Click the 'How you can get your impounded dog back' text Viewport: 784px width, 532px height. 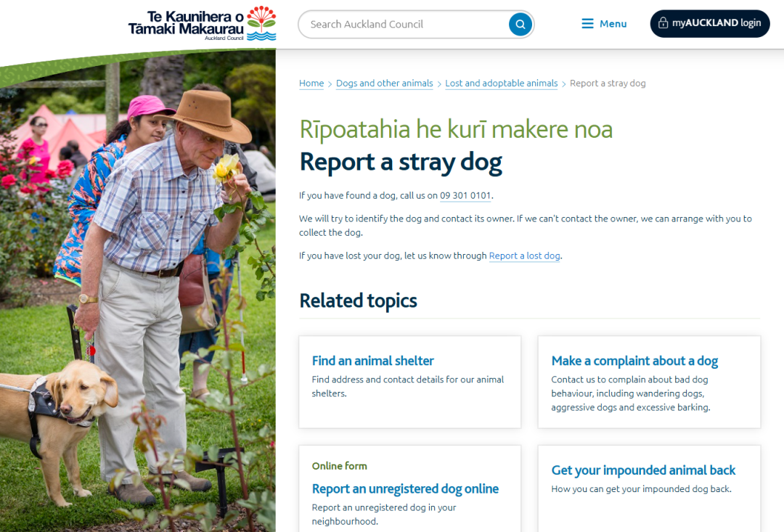coord(642,489)
